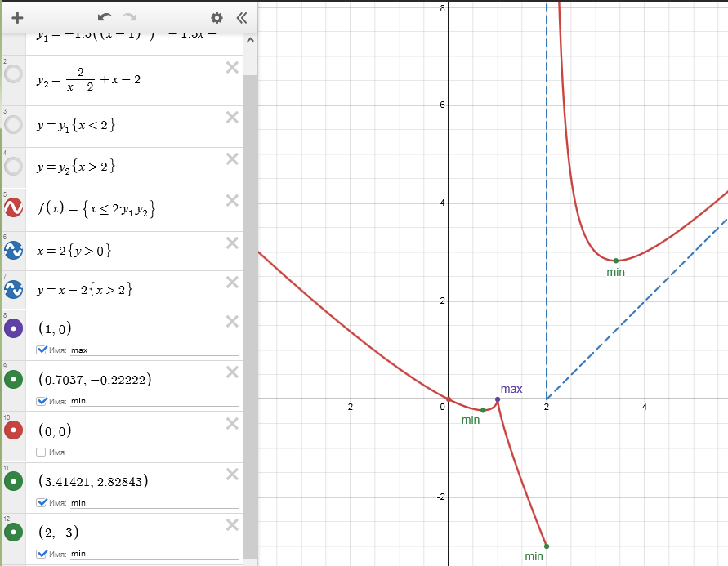Show the hidden y2 graph via its circle

click(x=14, y=78)
